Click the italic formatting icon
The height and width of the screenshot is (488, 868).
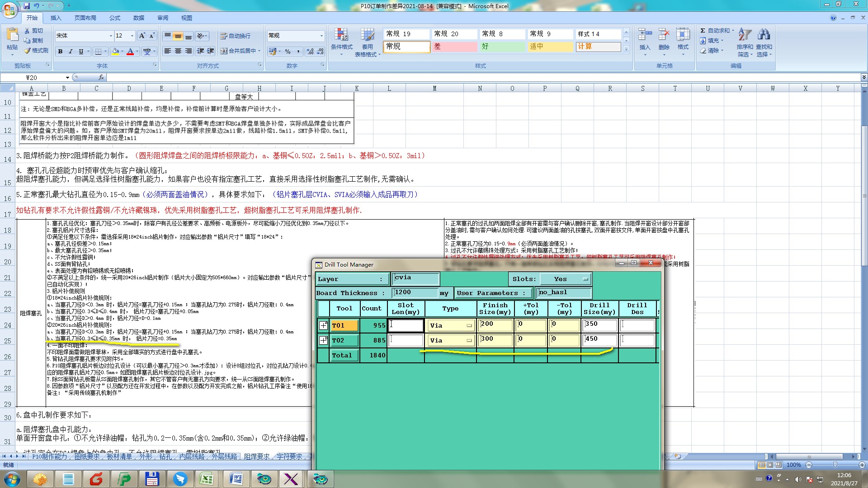pyautogui.click(x=71, y=52)
